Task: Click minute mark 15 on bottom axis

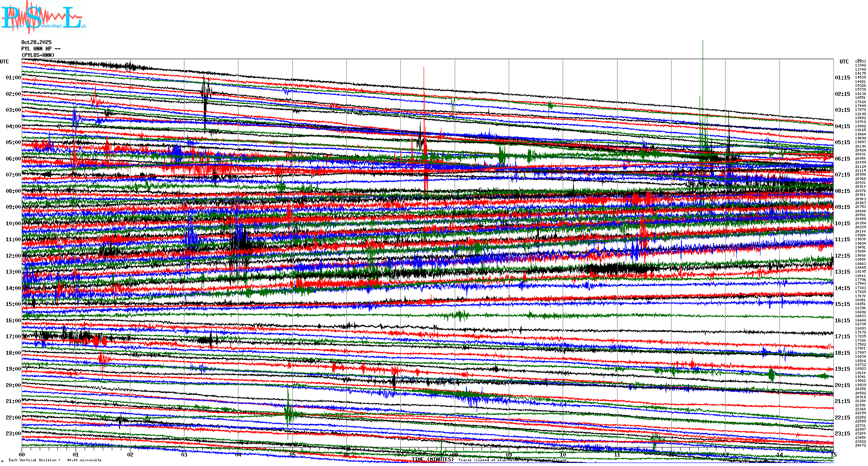Action: pos(833,454)
